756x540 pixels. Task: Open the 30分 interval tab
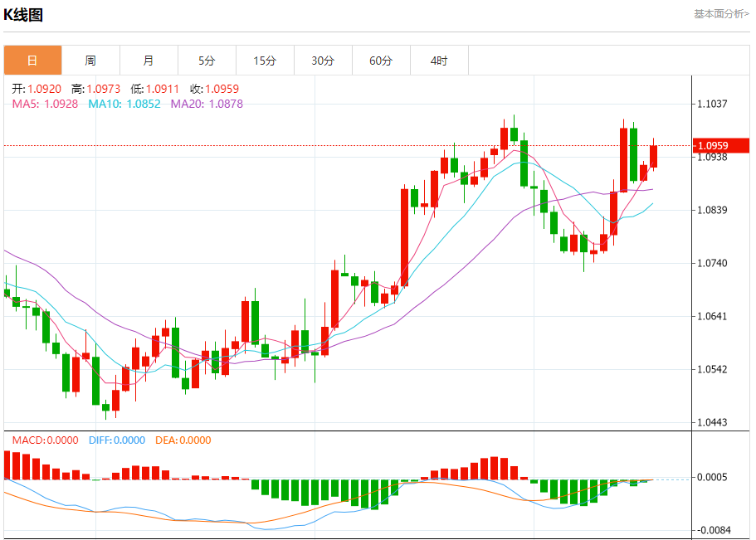coord(323,61)
